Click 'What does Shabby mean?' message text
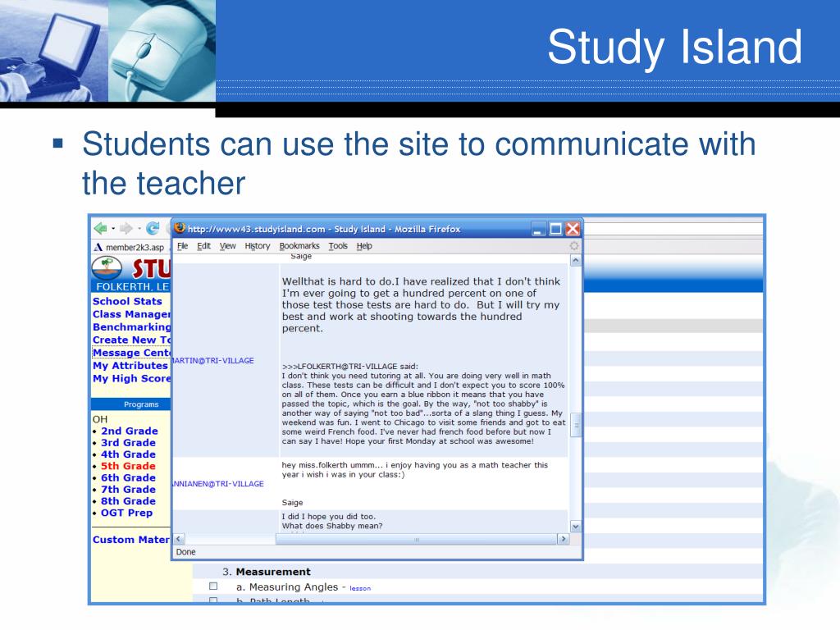The width and height of the screenshot is (840, 630). (332, 526)
